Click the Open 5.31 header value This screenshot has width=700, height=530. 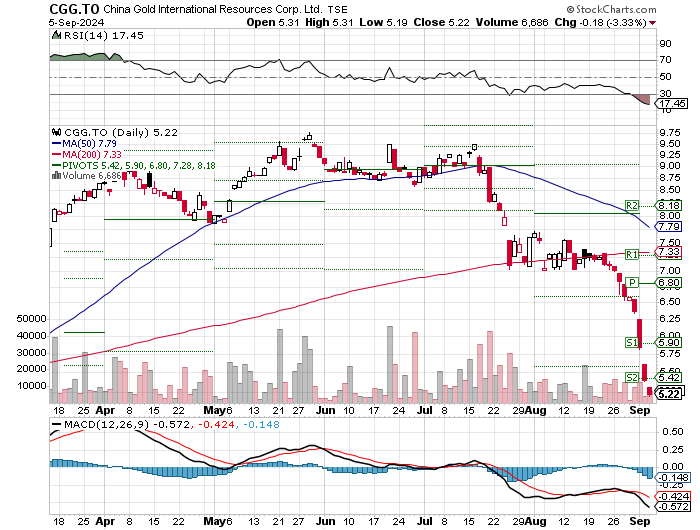tap(273, 22)
